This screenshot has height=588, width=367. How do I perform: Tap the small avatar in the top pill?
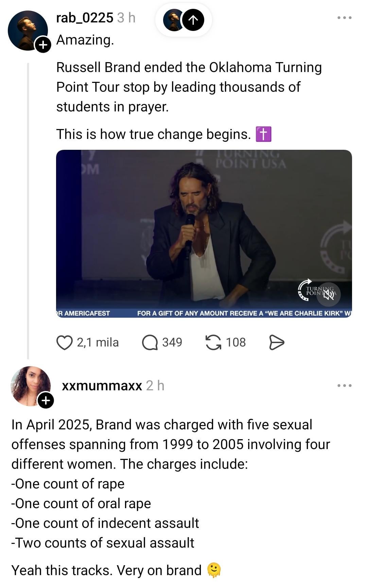click(x=173, y=20)
